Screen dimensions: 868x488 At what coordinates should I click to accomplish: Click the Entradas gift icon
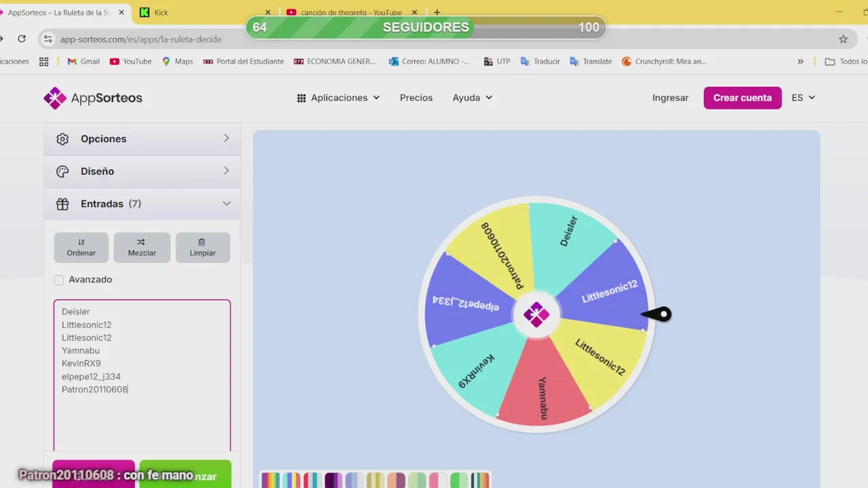(x=62, y=204)
